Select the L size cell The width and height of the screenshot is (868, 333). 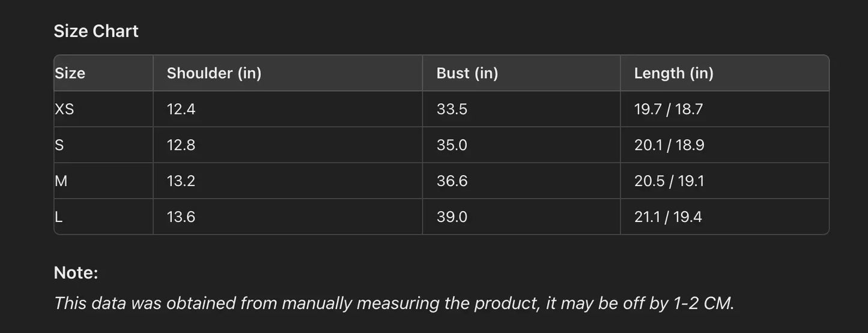[x=59, y=217]
